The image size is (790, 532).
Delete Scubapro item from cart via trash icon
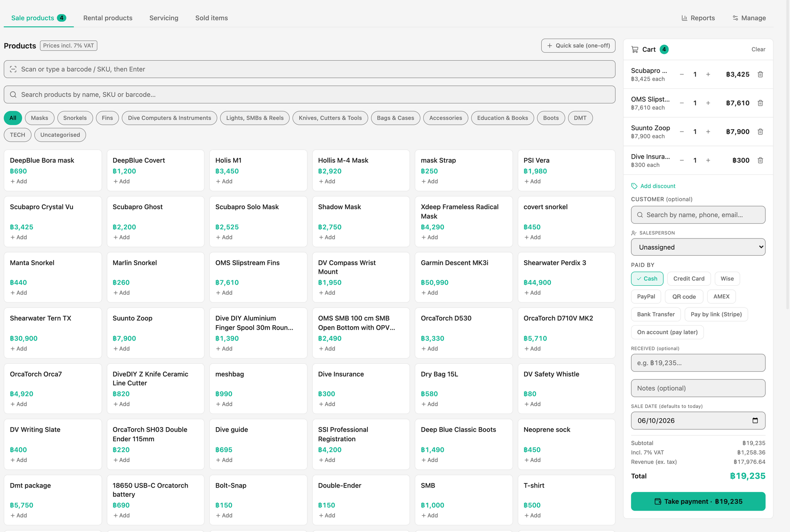pyautogui.click(x=760, y=74)
